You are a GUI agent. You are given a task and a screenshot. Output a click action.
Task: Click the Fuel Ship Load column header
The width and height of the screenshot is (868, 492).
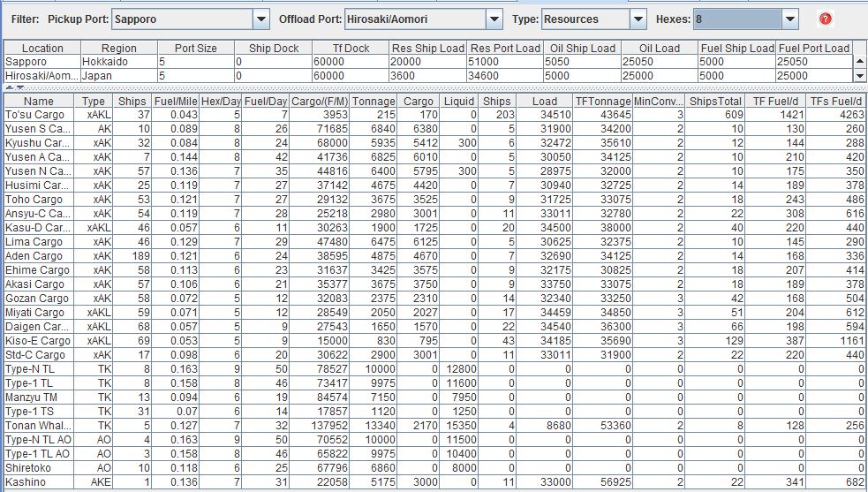pyautogui.click(x=736, y=49)
